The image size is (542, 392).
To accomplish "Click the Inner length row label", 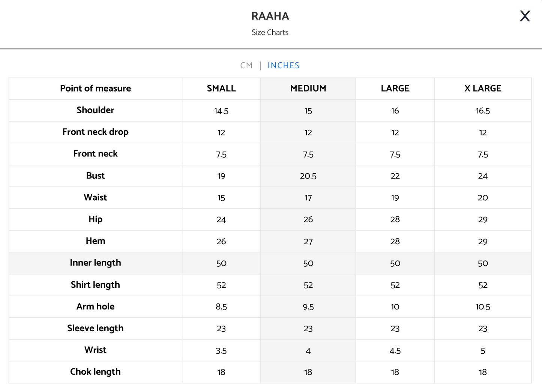I will tap(95, 263).
